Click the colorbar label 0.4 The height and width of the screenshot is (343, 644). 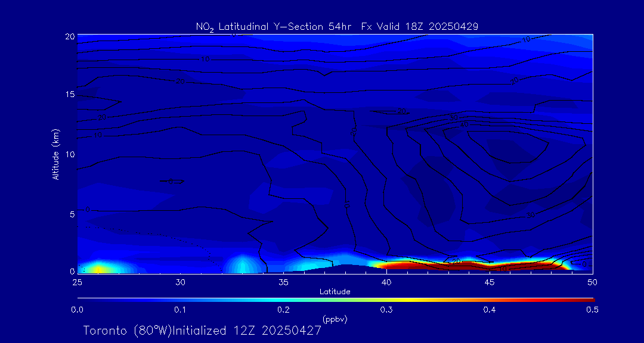tap(489, 310)
